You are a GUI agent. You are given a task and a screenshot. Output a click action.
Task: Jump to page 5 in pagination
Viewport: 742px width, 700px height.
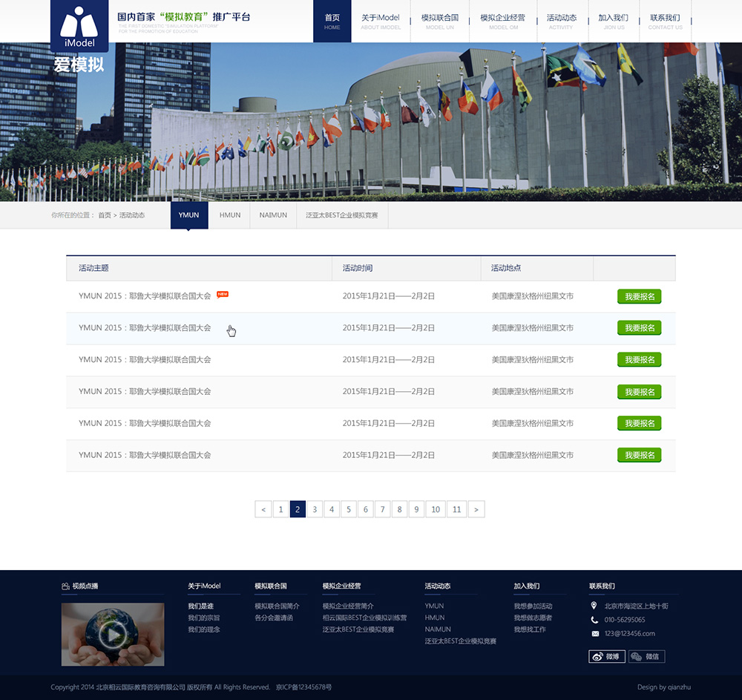[349, 509]
